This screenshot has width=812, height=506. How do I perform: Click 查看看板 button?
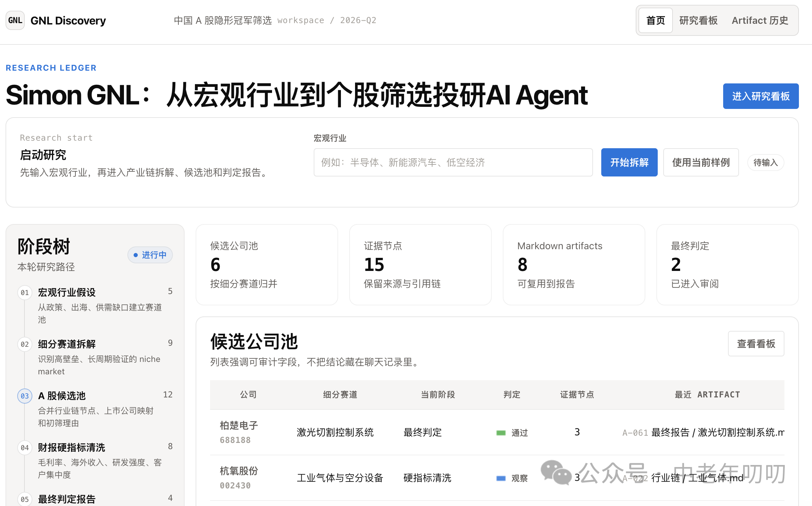tap(756, 344)
